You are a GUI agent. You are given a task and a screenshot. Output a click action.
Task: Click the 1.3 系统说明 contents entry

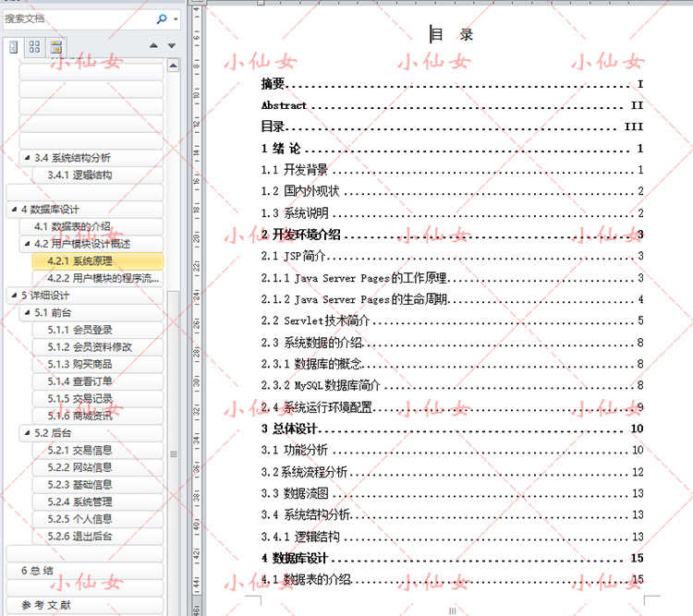click(x=452, y=213)
